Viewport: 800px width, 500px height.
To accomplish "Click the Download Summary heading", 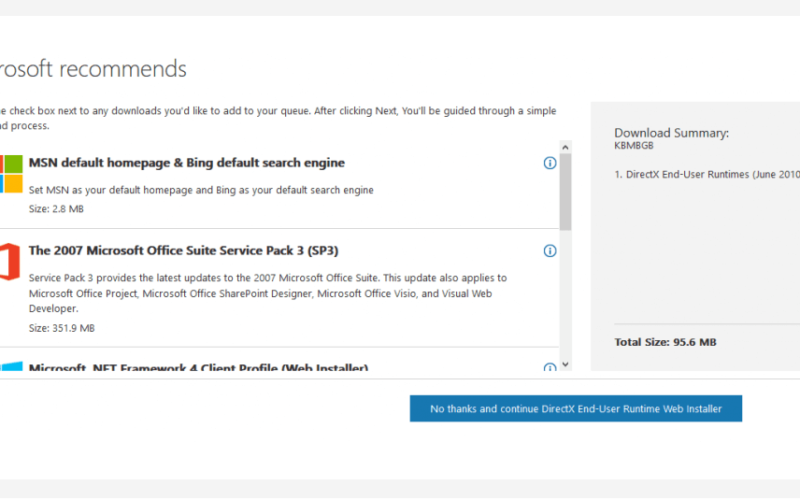I will click(671, 133).
